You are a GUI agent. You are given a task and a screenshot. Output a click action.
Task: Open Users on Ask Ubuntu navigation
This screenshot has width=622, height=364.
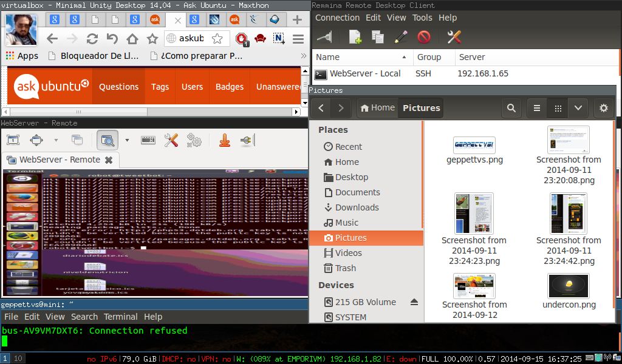192,86
